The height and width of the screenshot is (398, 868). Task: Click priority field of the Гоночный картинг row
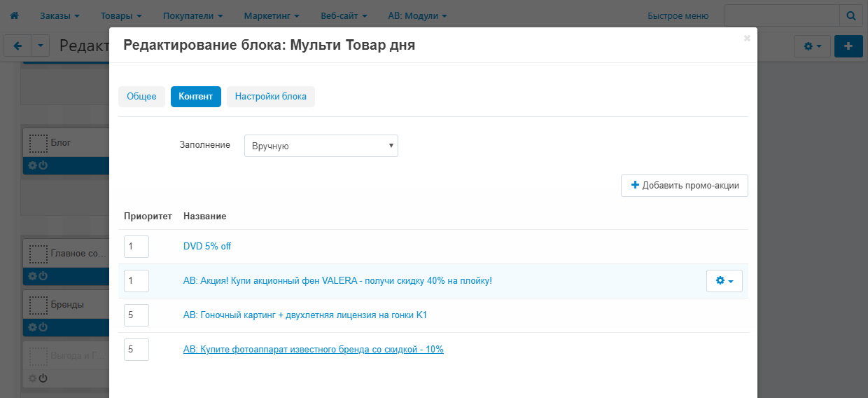136,315
